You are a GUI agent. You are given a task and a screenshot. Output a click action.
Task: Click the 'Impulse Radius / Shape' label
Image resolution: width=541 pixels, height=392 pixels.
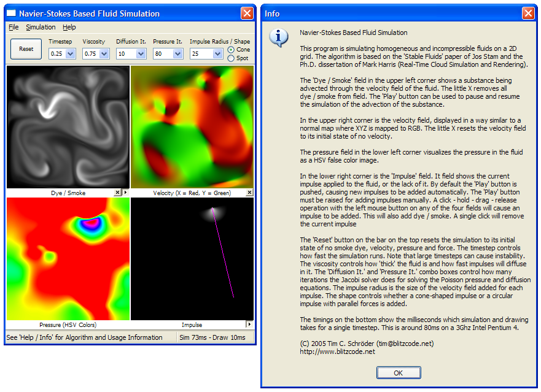coord(220,41)
